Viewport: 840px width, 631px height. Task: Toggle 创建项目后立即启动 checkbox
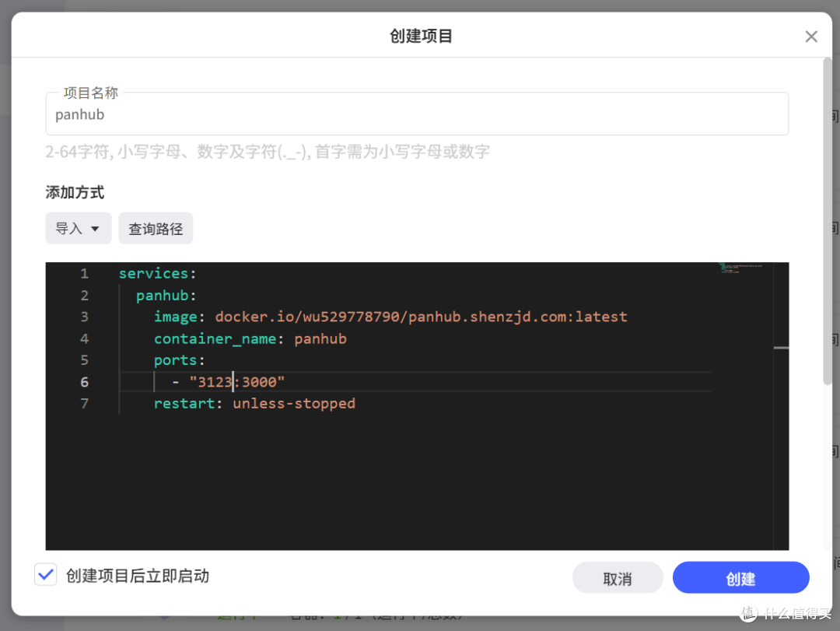pyautogui.click(x=46, y=575)
